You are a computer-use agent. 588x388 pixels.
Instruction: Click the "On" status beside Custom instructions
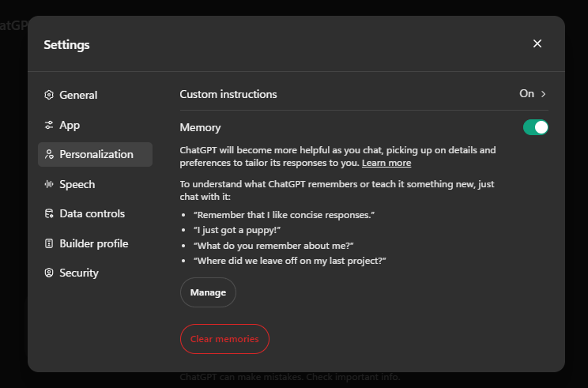(526, 94)
